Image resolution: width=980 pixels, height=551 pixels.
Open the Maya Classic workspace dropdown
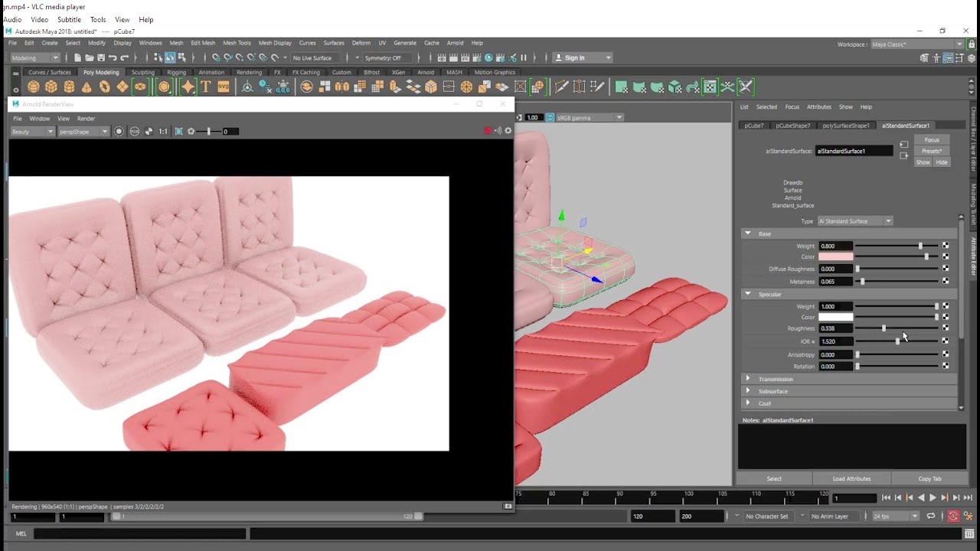(x=916, y=44)
